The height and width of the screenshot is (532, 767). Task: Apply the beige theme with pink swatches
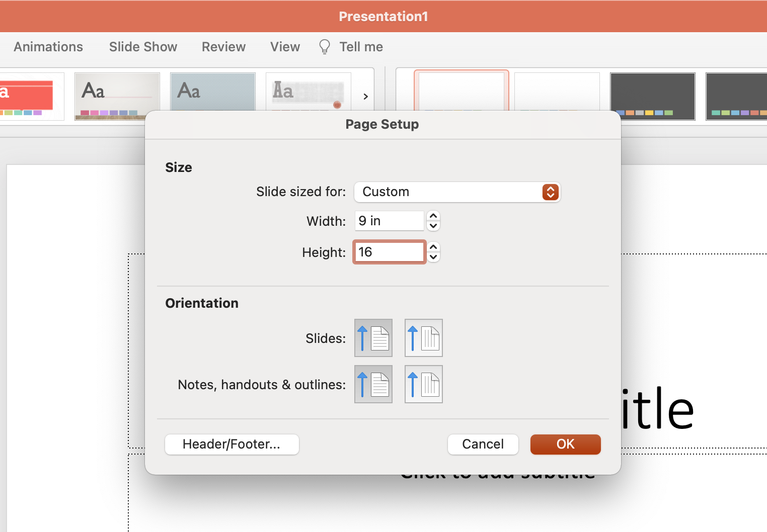(x=117, y=96)
